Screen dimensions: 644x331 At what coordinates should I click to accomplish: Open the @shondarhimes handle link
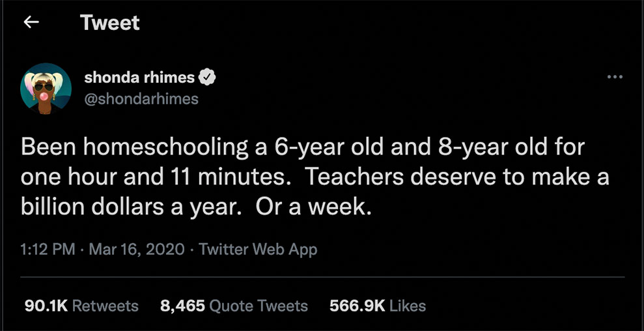click(141, 99)
